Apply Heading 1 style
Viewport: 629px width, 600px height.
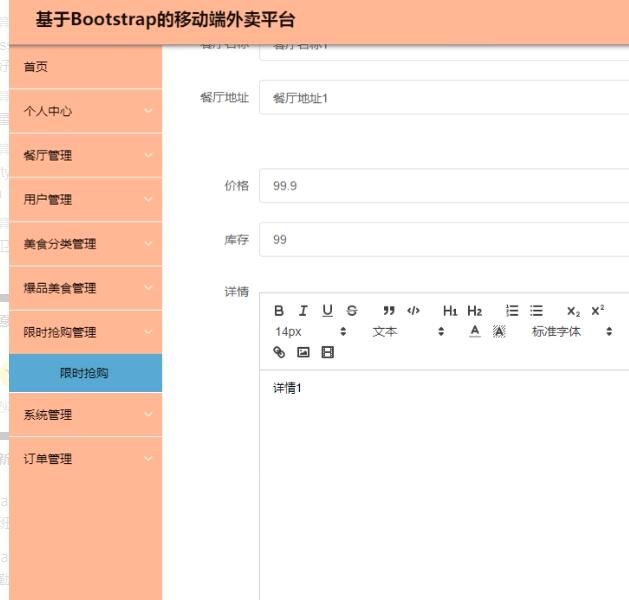point(450,311)
